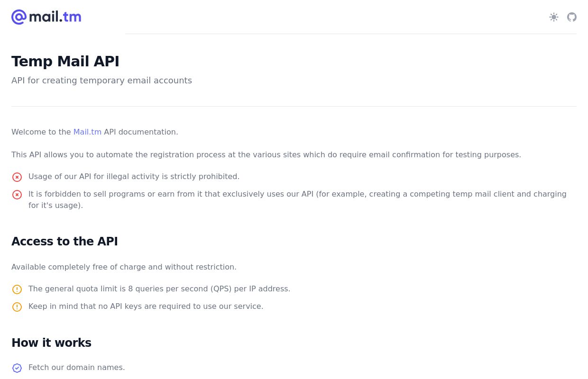Select the Temp Mail API page title
588x379 pixels.
[65, 62]
